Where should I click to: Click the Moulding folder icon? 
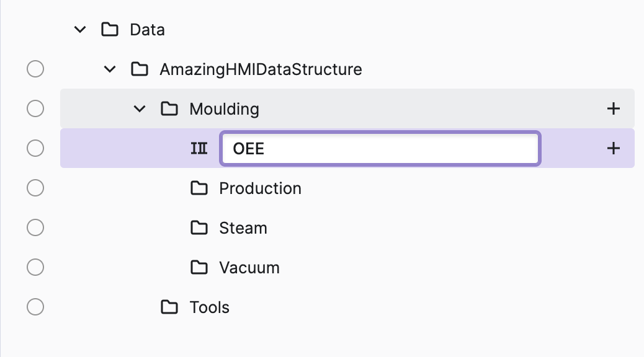[x=169, y=109]
